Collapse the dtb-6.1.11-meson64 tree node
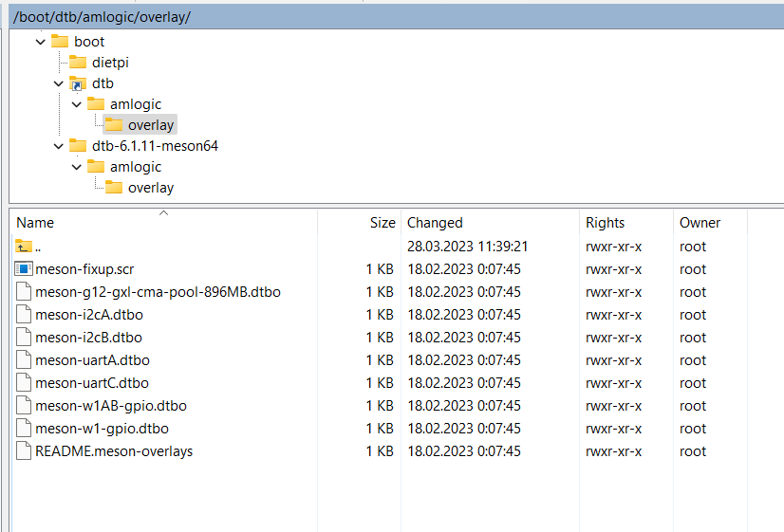The height and width of the screenshot is (532, 784). click(59, 146)
